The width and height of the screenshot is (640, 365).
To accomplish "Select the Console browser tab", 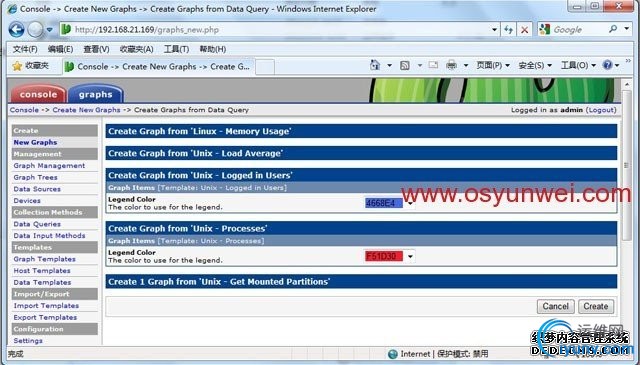I will point(158,67).
